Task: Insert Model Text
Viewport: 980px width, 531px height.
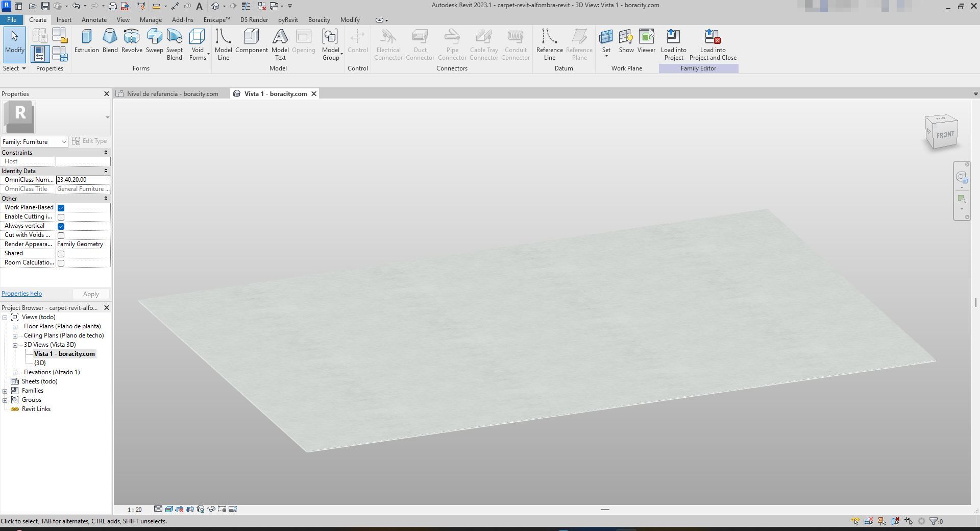Action: [280, 44]
